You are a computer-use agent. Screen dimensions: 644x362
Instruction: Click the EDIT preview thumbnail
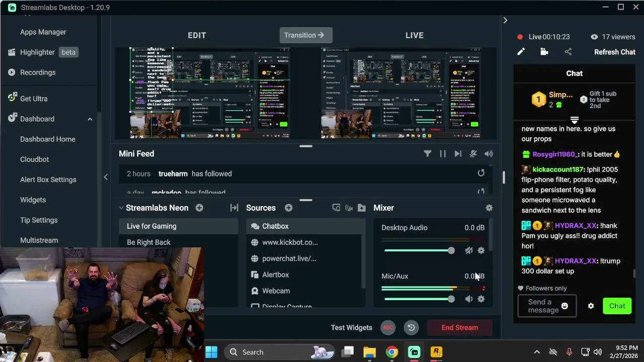click(210, 93)
